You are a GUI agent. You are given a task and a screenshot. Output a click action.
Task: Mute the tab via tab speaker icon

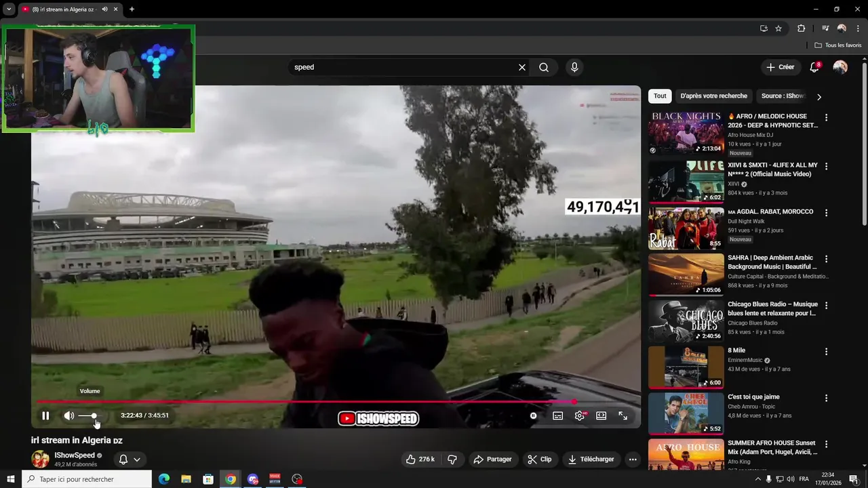104,9
